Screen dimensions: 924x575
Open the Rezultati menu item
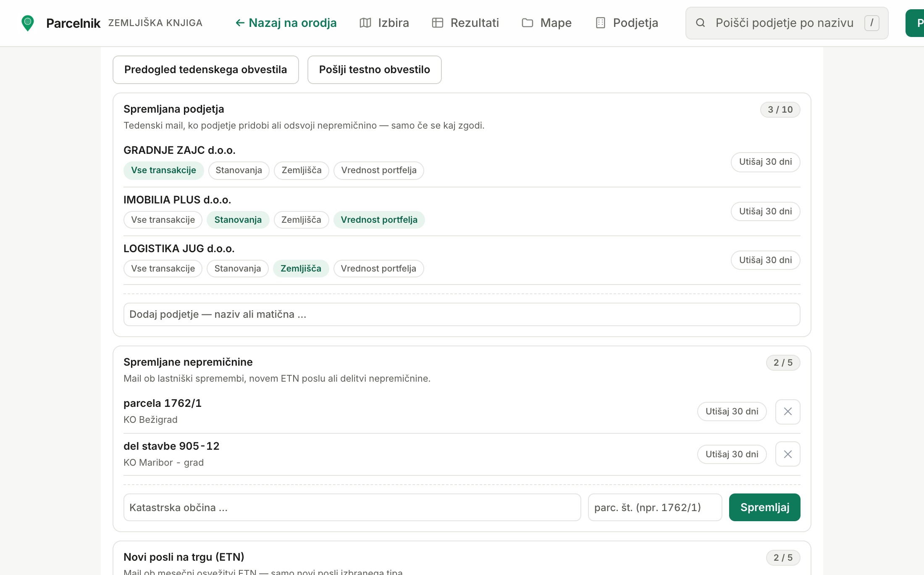(x=465, y=23)
